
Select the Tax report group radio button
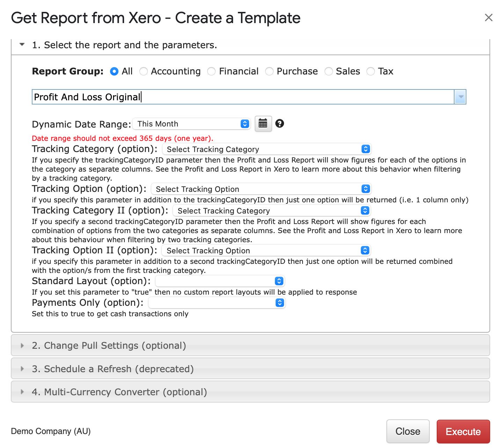click(x=371, y=71)
